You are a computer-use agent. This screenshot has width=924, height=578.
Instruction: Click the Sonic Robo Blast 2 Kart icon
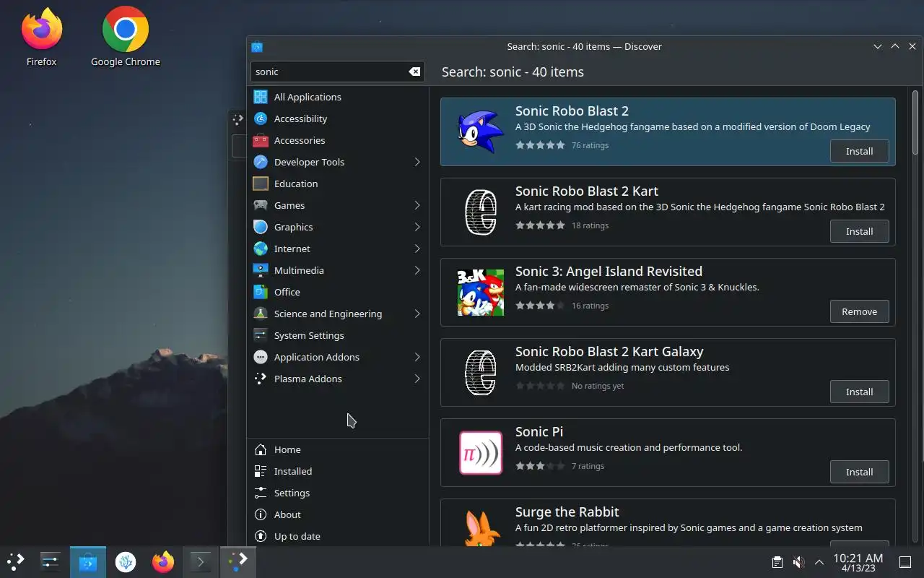[481, 212]
